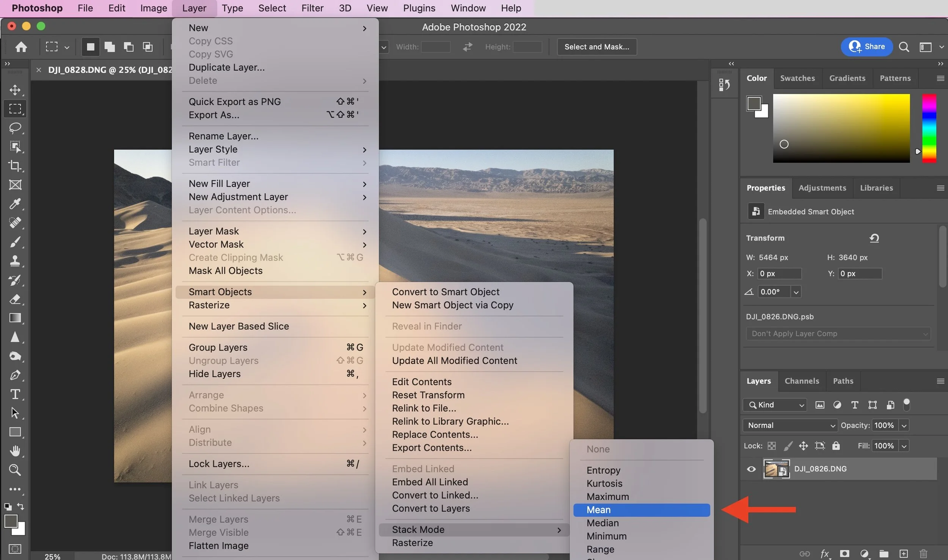Click the Home icon in options bar
Viewport: 948px width, 560px height.
click(21, 47)
